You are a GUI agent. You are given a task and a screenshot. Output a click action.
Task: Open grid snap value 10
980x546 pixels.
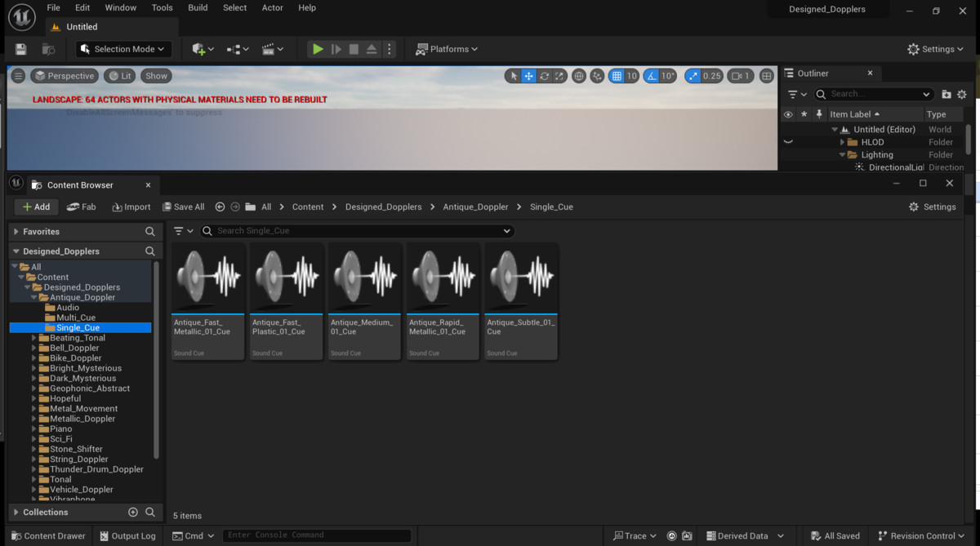pyautogui.click(x=631, y=76)
